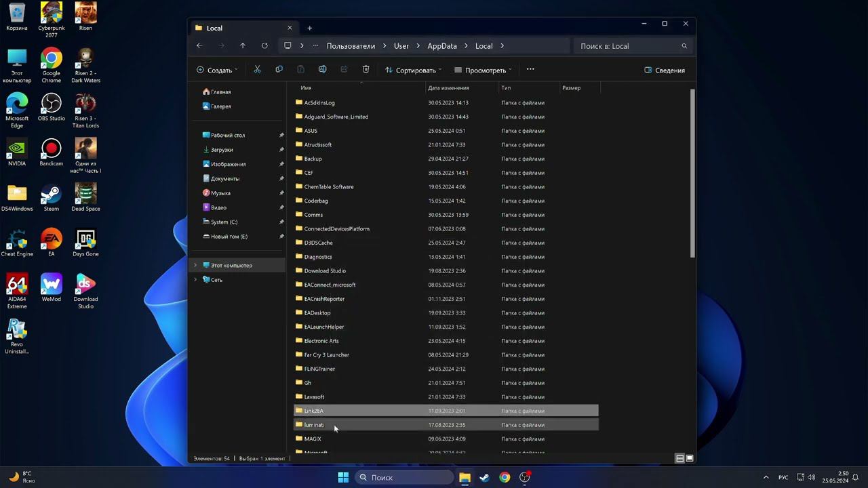The width and height of the screenshot is (868, 488).
Task: Open the Просмотреть dropdown
Action: 483,70
